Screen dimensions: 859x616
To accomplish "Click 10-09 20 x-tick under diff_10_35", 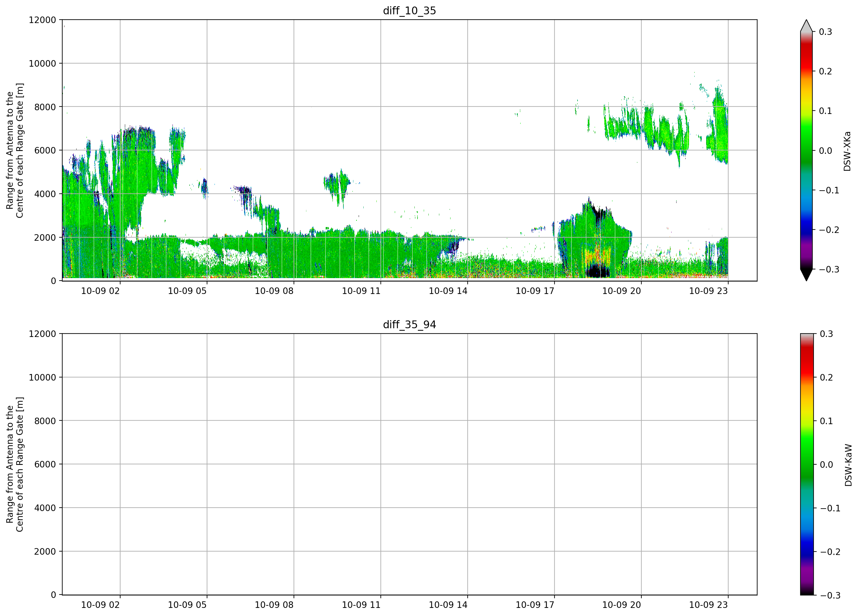I will pyautogui.click(x=621, y=291).
